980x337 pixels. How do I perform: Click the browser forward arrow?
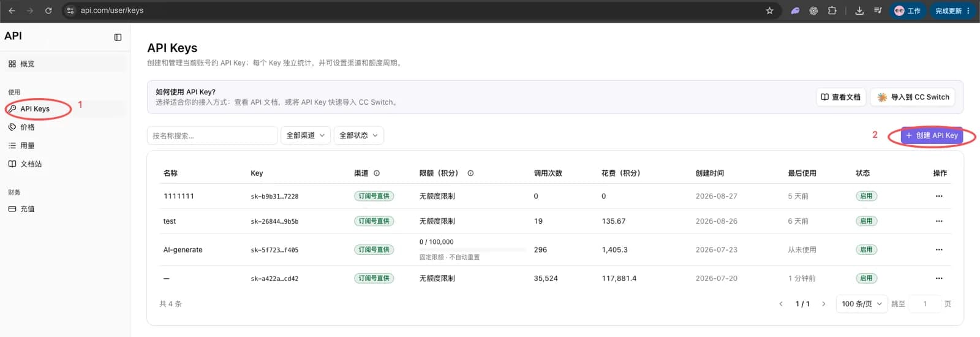point(30,10)
